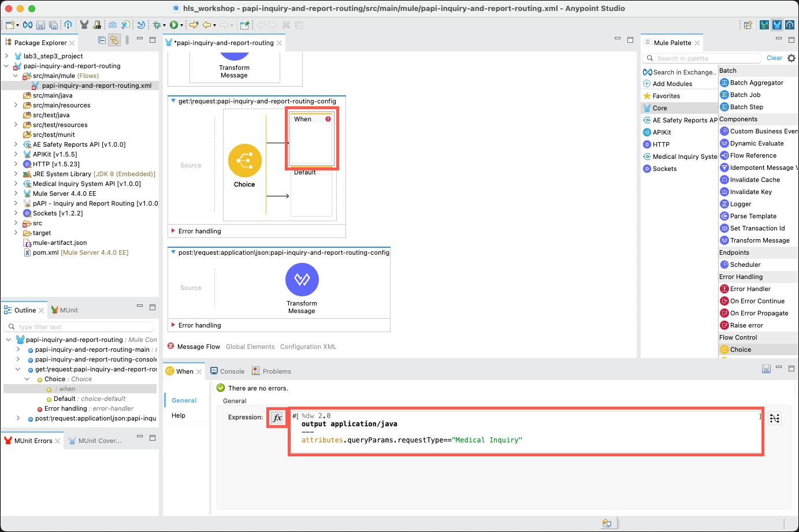Select Scheduler in the Mule Palette

pyautogui.click(x=740, y=265)
